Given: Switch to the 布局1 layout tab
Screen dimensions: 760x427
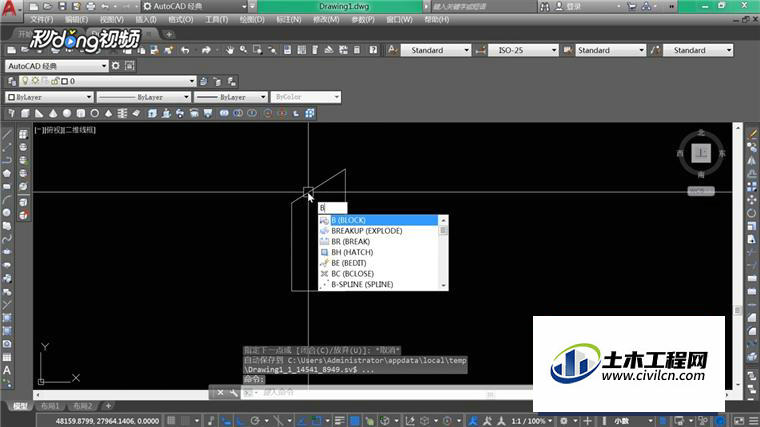Looking at the screenshot, I should [50, 406].
